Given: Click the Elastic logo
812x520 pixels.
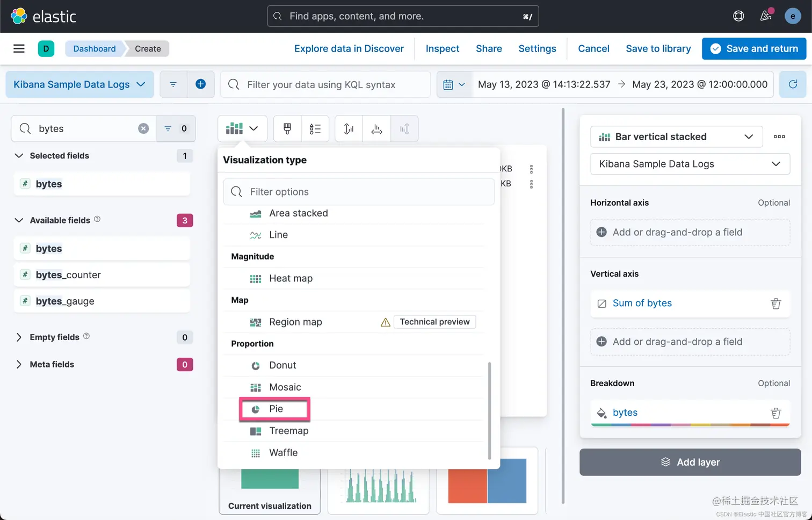Looking at the screenshot, I should coord(44,16).
